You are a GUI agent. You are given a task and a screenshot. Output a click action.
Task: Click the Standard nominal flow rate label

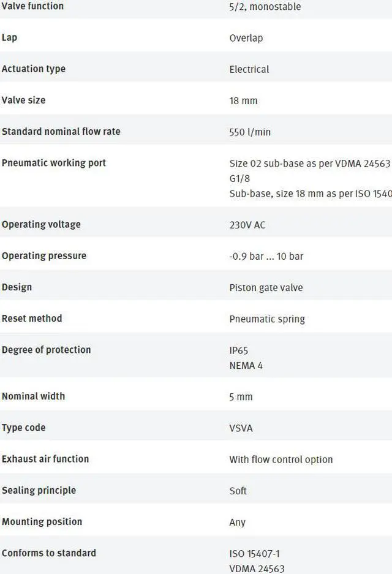click(61, 132)
